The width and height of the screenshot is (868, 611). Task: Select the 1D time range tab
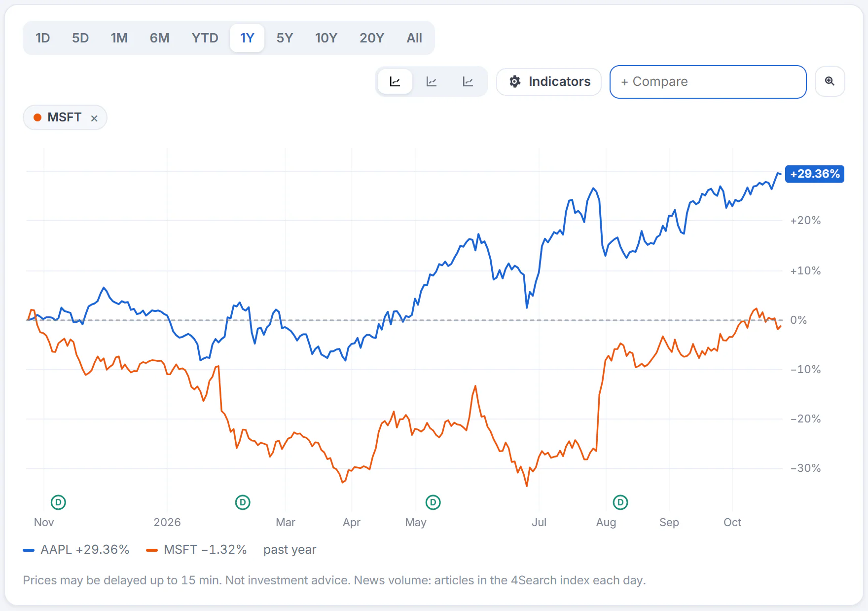click(x=43, y=38)
